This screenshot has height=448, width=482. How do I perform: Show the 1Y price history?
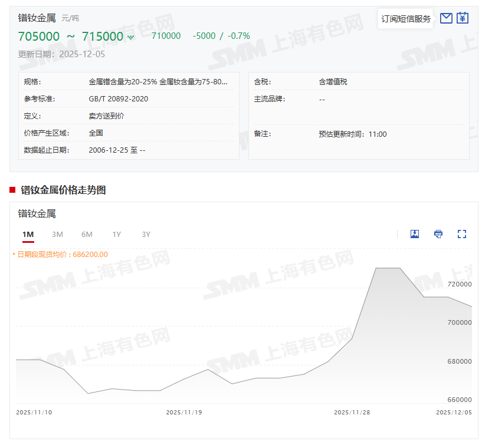tap(116, 235)
